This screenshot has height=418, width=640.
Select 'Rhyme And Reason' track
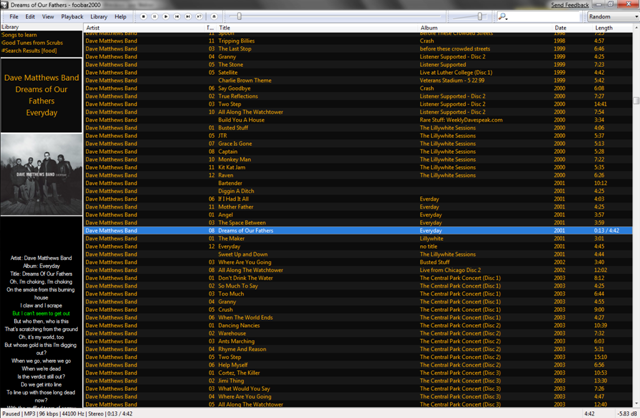pos(242,349)
